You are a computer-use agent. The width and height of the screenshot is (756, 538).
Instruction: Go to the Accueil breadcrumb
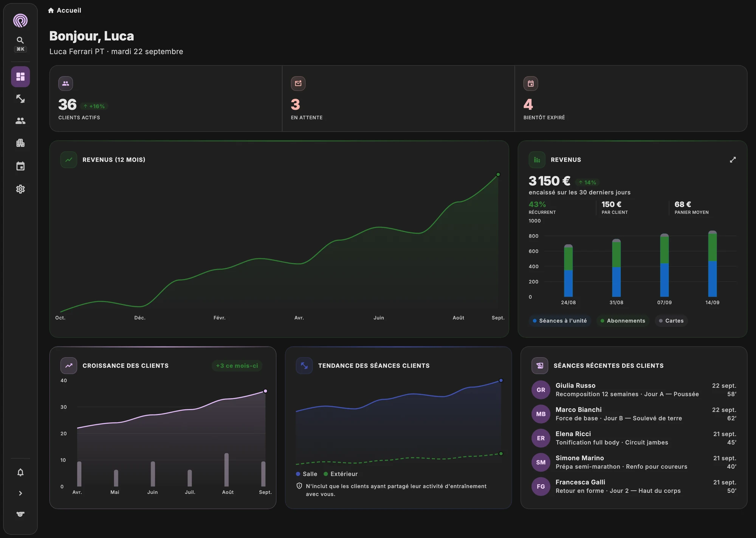tap(65, 10)
